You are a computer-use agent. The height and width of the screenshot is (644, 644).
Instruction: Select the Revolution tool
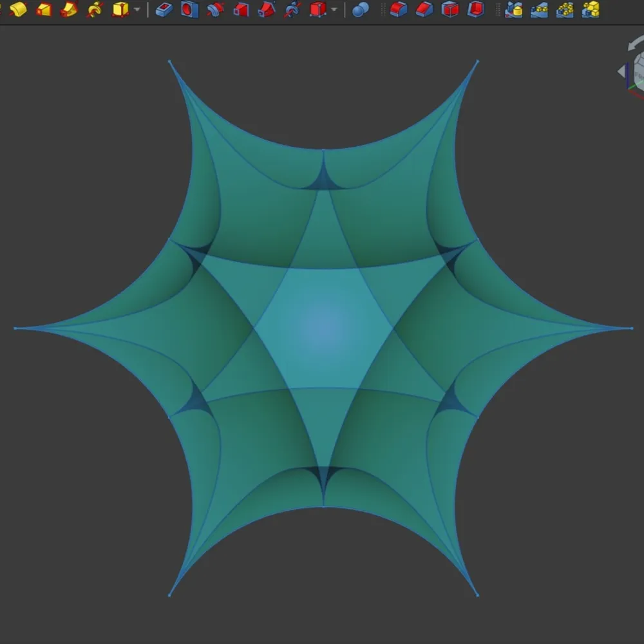pos(18,9)
